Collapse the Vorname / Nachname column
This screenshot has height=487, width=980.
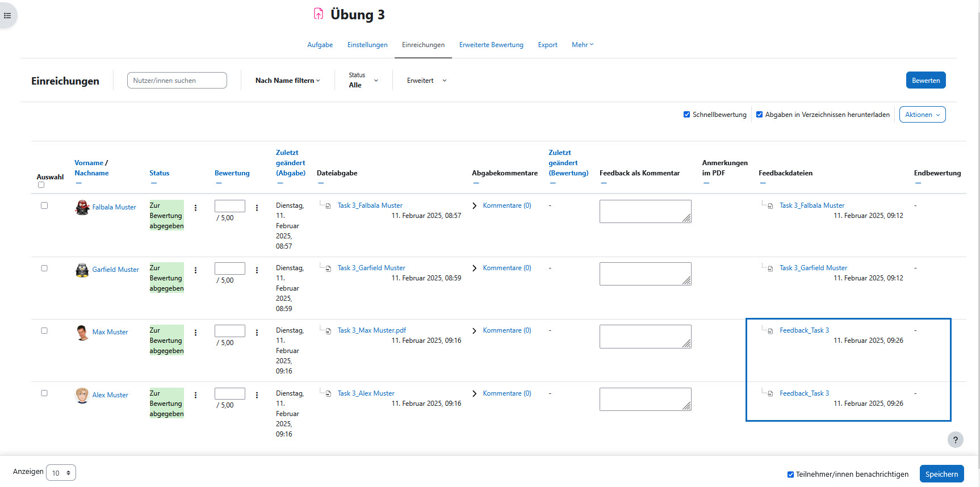click(79, 183)
